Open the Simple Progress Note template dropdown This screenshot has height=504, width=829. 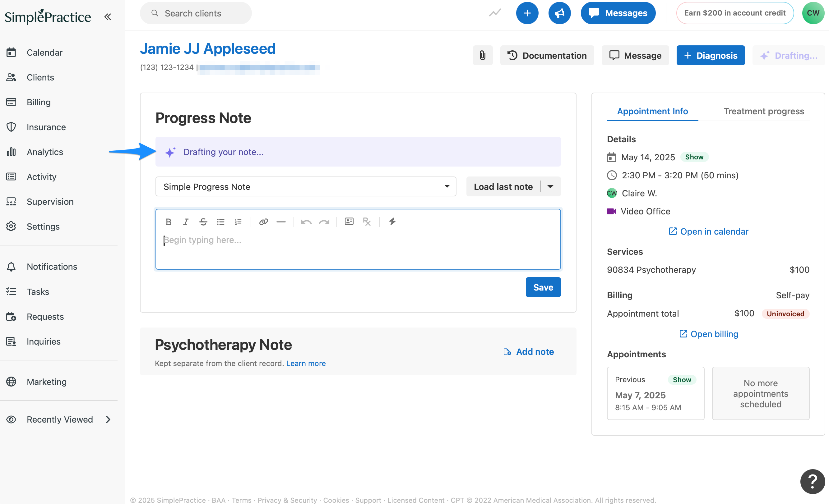coord(305,187)
